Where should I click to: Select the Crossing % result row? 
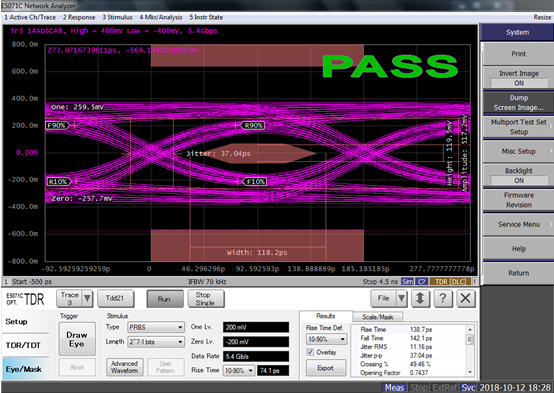409,364
